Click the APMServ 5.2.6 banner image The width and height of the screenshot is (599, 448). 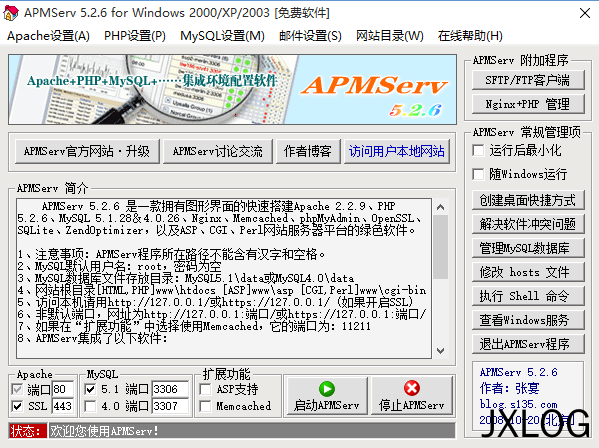pyautogui.click(x=232, y=89)
